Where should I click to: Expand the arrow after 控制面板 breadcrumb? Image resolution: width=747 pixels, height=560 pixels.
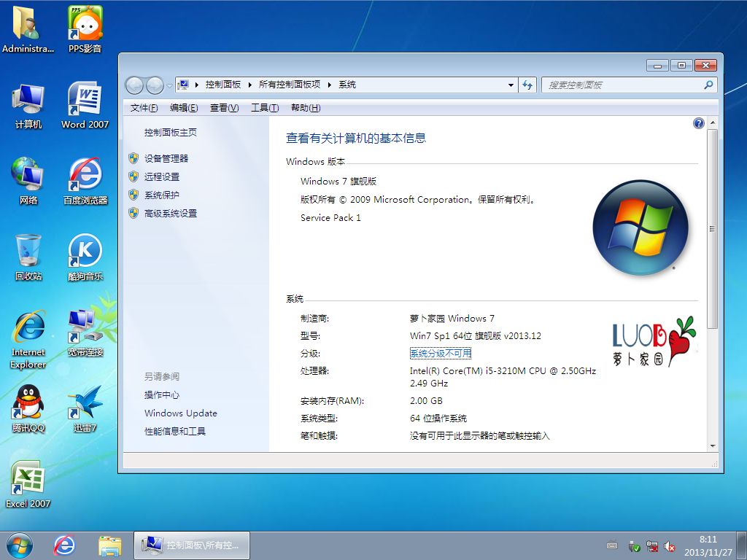(x=249, y=85)
